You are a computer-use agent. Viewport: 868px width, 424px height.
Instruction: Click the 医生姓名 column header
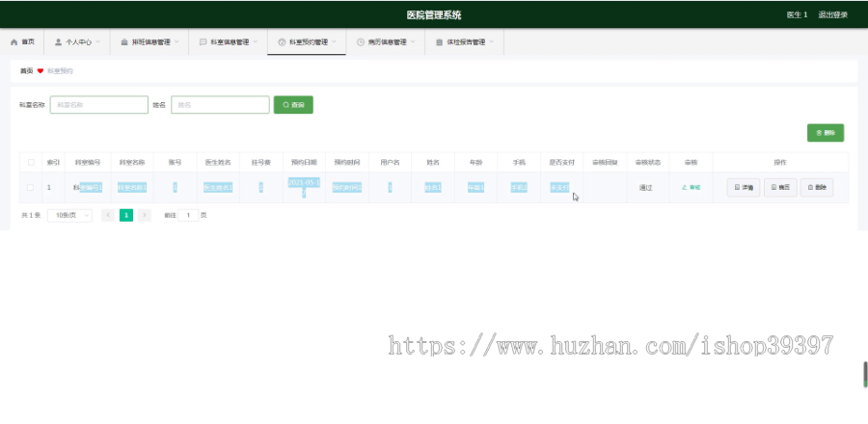[218, 163]
